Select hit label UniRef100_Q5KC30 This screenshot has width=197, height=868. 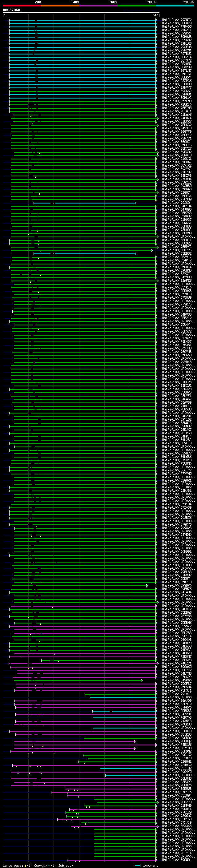pos(177,125)
